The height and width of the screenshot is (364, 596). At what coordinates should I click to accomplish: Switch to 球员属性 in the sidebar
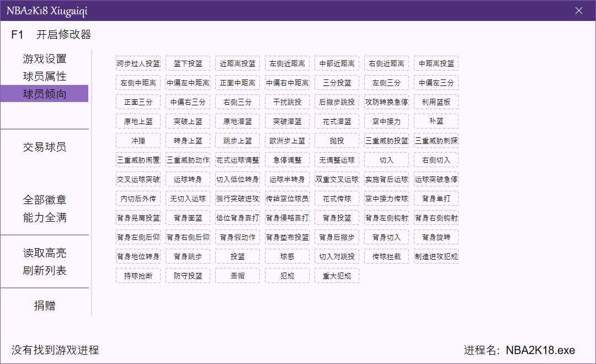click(45, 77)
